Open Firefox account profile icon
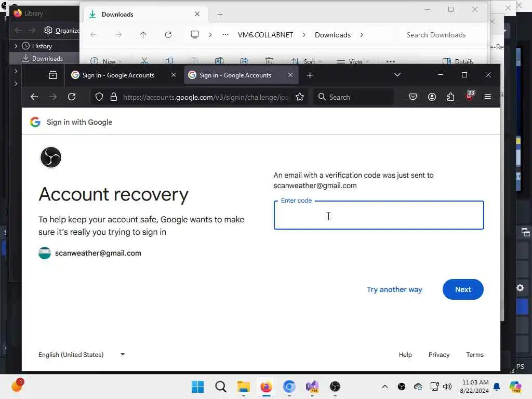532x399 pixels. pyautogui.click(x=432, y=97)
